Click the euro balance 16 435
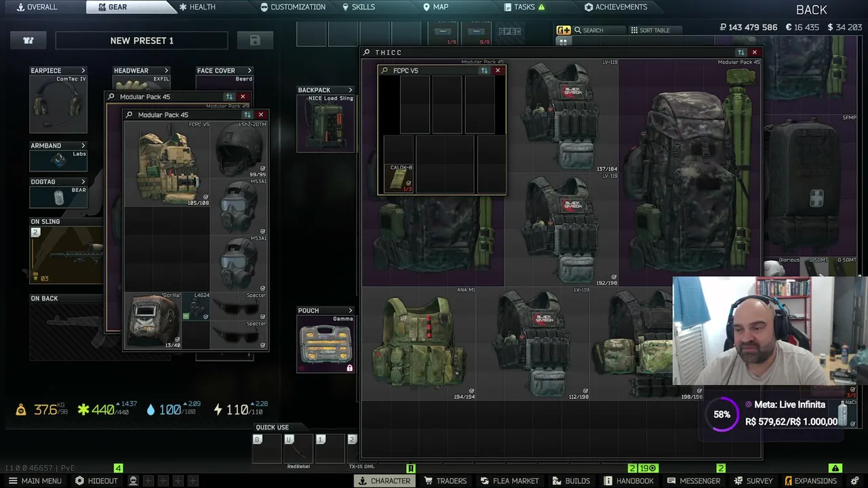Viewport: 868px width, 488px height. click(x=802, y=28)
